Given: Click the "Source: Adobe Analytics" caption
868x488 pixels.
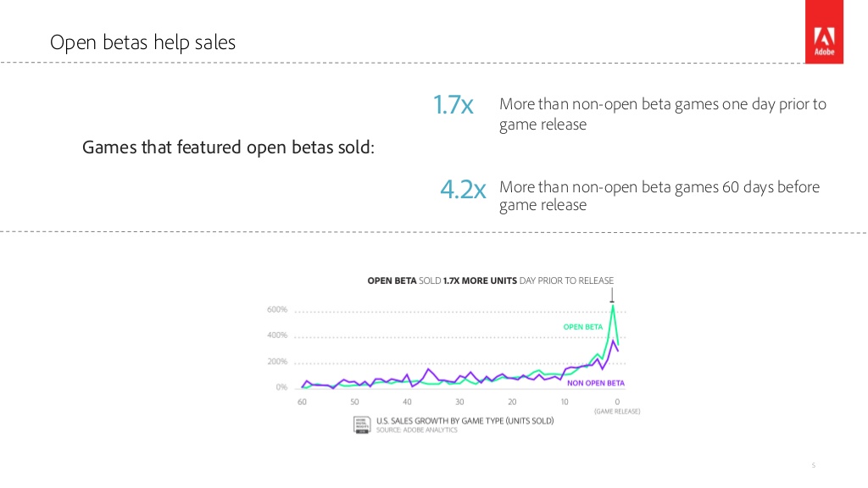Looking at the screenshot, I should coord(416,430).
